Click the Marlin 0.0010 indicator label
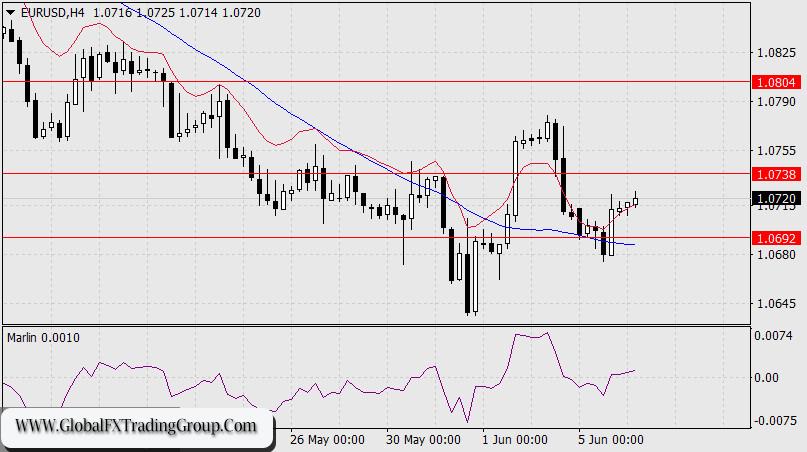 43,338
